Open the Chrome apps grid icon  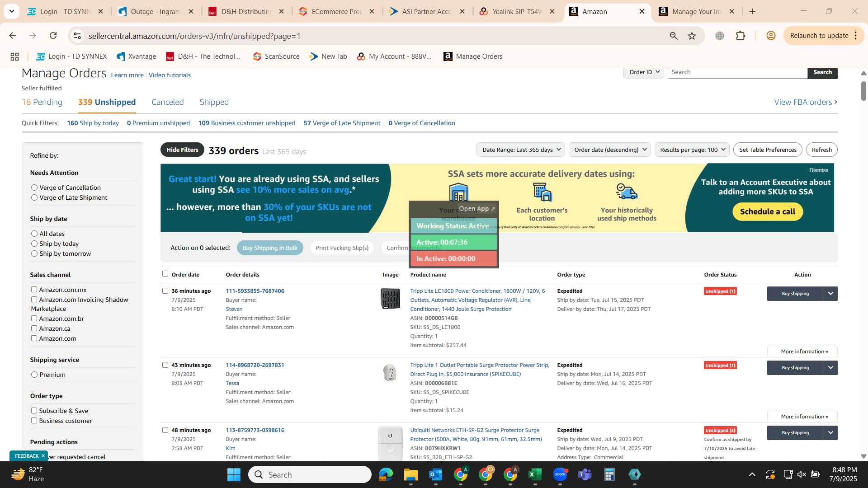14,56
